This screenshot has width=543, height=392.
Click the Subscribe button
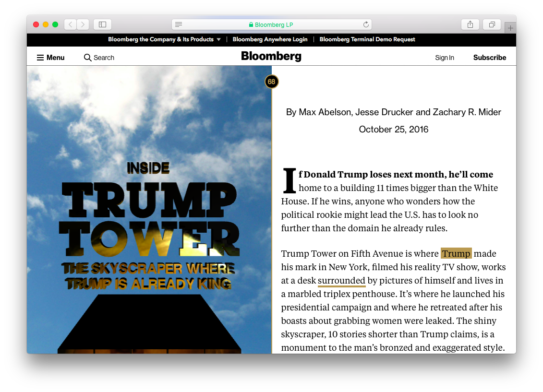(490, 58)
